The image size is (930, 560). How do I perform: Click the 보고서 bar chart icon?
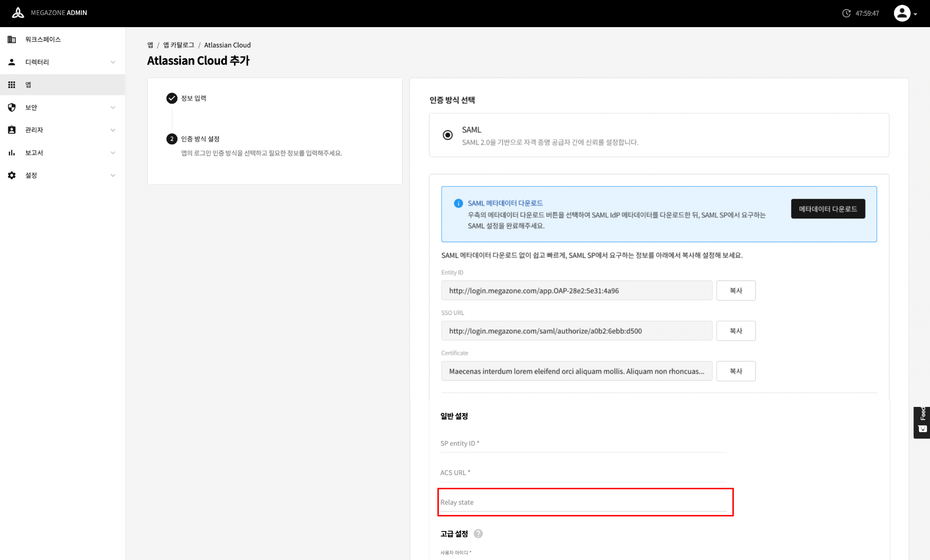click(12, 153)
